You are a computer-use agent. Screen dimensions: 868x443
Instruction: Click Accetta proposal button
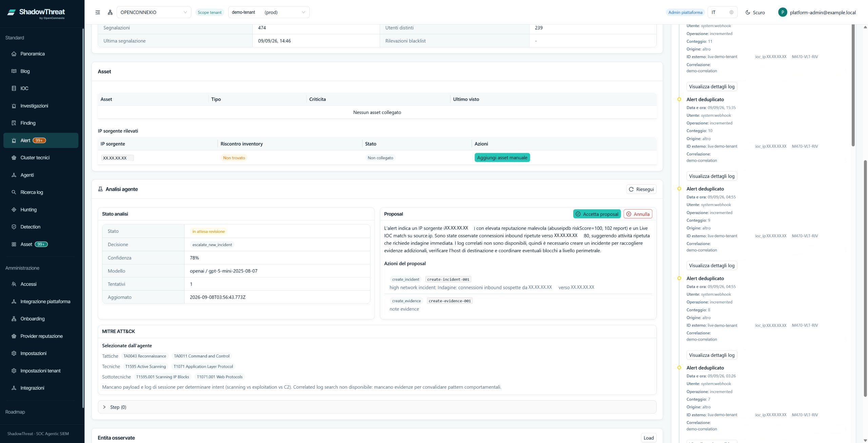(597, 214)
